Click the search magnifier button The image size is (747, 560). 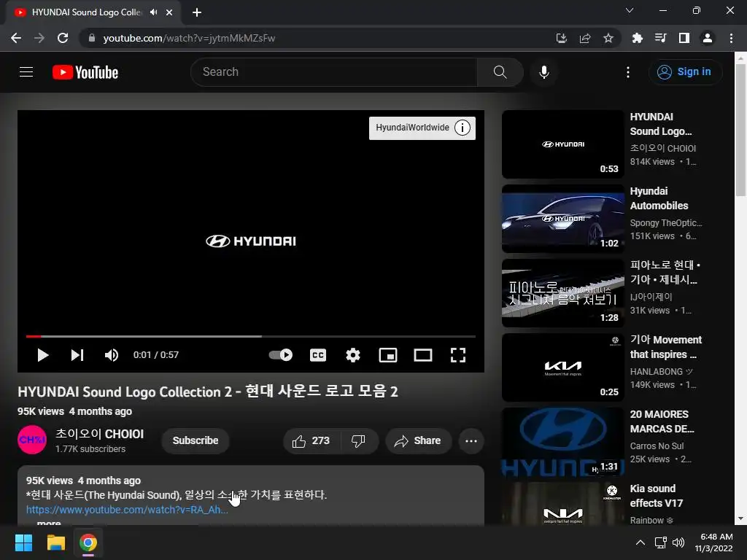[500, 72]
